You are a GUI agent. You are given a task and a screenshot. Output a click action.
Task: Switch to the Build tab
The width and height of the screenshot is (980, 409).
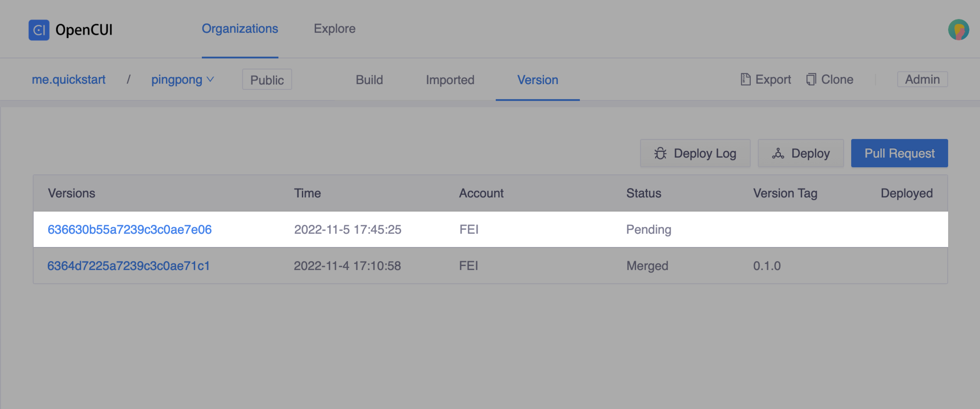(369, 80)
